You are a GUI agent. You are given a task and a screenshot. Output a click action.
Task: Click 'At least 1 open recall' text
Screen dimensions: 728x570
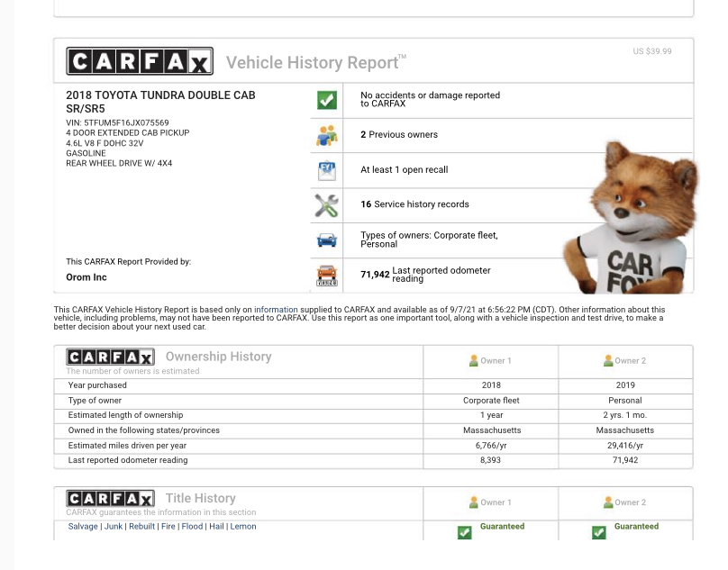click(405, 170)
